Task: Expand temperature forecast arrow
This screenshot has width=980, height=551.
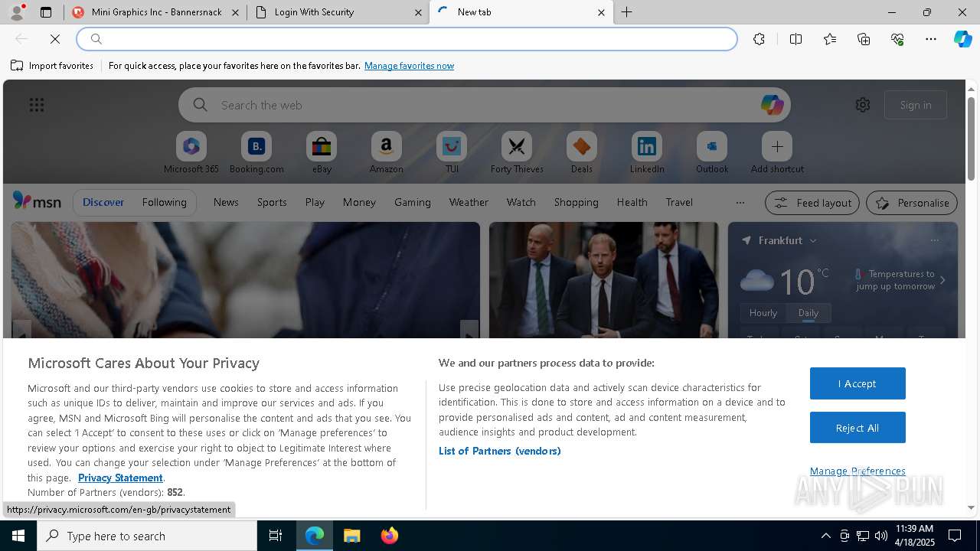Action: (942, 280)
